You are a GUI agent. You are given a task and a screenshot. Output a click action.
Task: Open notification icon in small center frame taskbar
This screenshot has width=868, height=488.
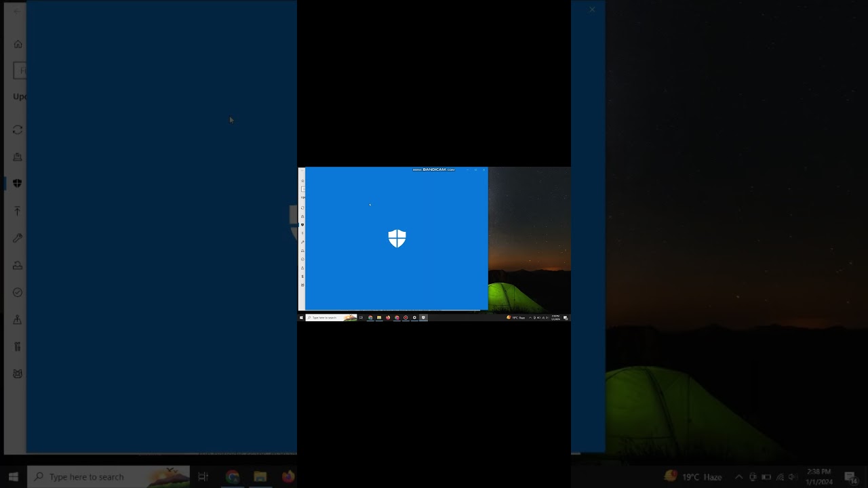[x=566, y=317]
